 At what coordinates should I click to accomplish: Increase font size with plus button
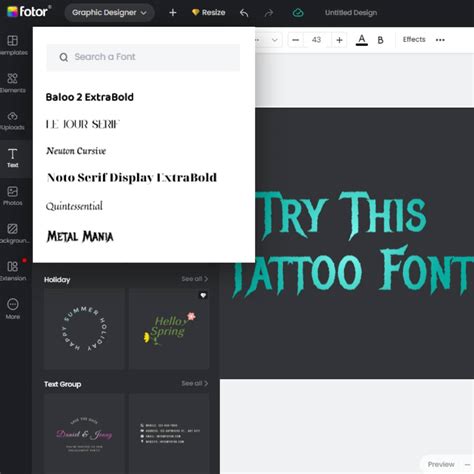339,40
